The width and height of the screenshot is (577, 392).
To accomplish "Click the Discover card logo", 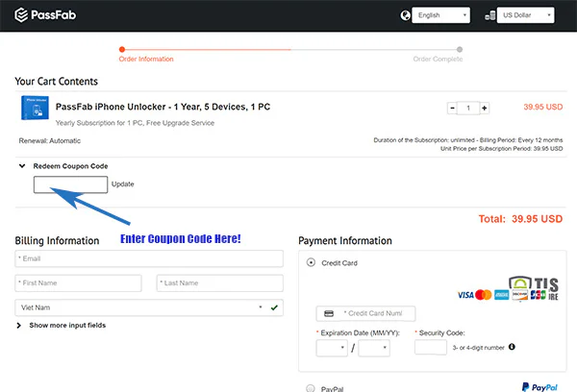I will [x=520, y=295].
